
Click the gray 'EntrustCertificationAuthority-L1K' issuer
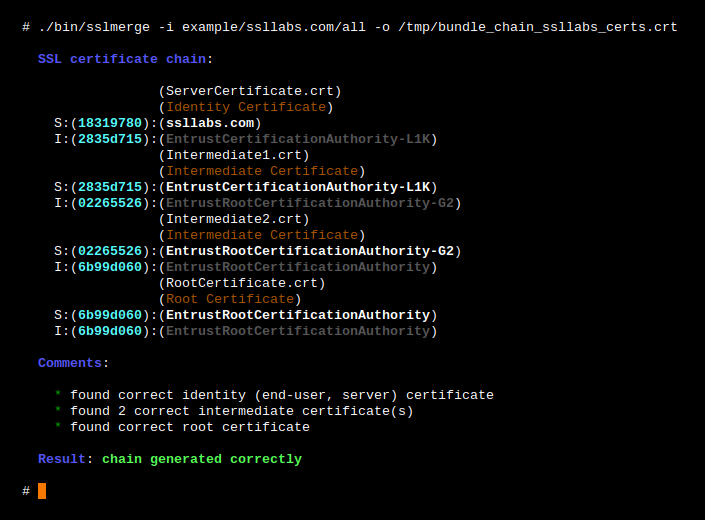(298, 139)
